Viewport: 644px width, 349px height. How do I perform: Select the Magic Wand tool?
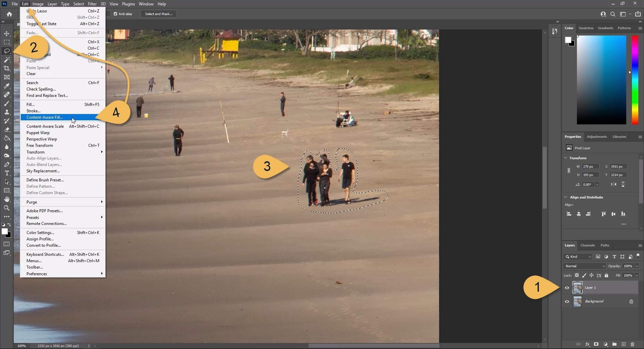pyautogui.click(x=7, y=60)
